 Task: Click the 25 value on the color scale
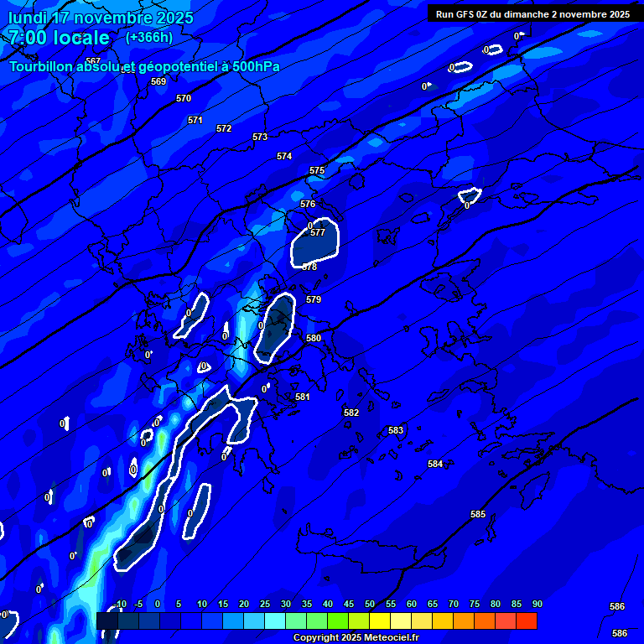(265, 605)
